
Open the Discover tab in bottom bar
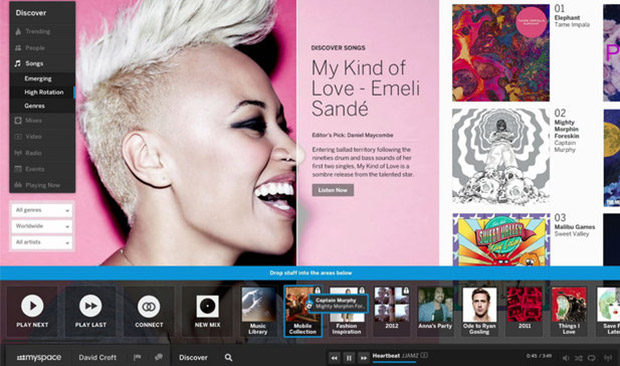pyautogui.click(x=193, y=357)
